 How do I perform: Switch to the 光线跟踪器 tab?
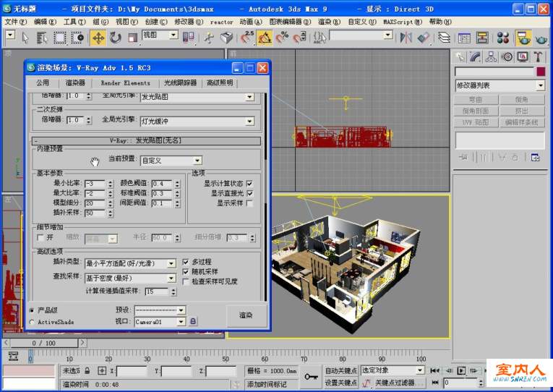tap(180, 83)
